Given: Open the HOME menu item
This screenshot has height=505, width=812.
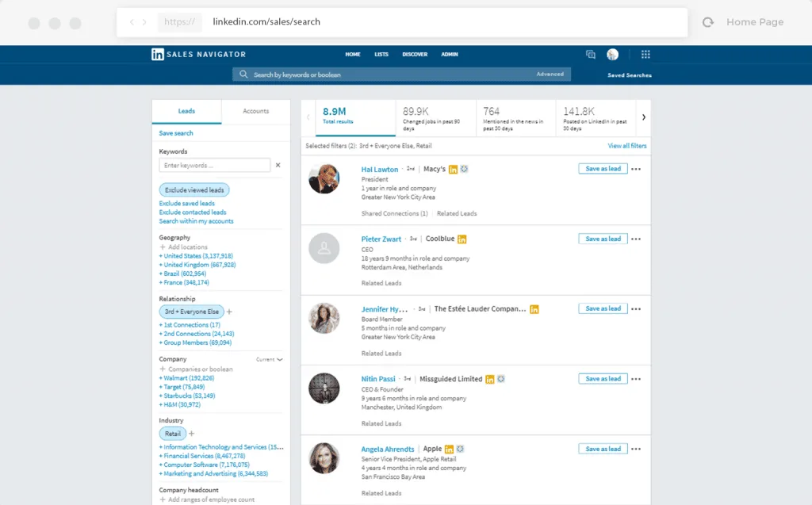Looking at the screenshot, I should (x=353, y=55).
